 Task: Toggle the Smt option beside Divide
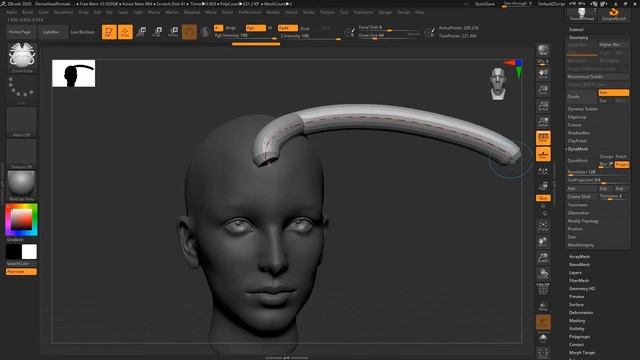(613, 93)
